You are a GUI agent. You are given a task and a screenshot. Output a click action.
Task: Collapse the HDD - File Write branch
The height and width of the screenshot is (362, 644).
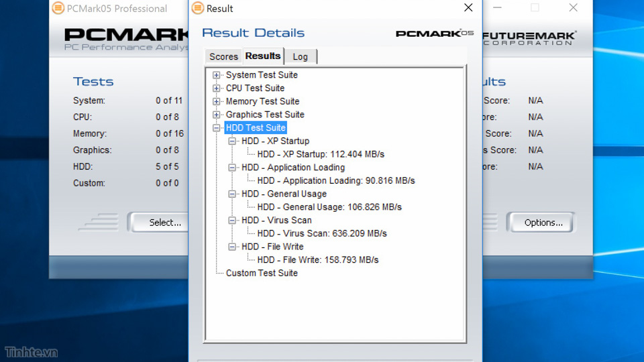click(232, 247)
